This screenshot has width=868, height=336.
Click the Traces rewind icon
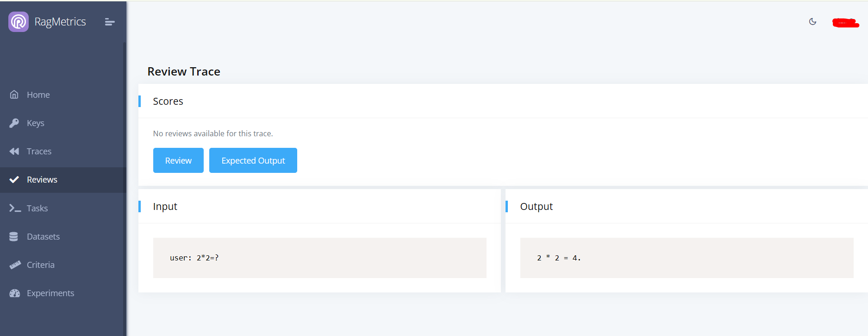14,151
